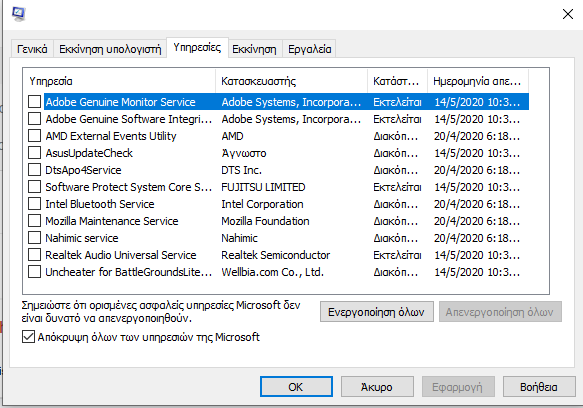This screenshot has height=408, width=583.
Task: Sort by the Υπηρεσία column header
Action: coord(119,81)
